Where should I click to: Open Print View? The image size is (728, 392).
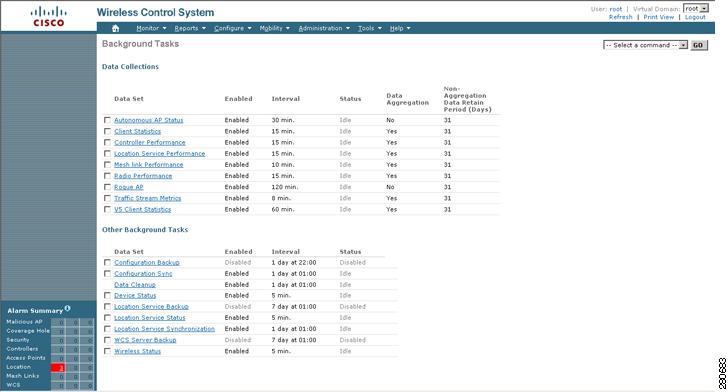coord(658,17)
